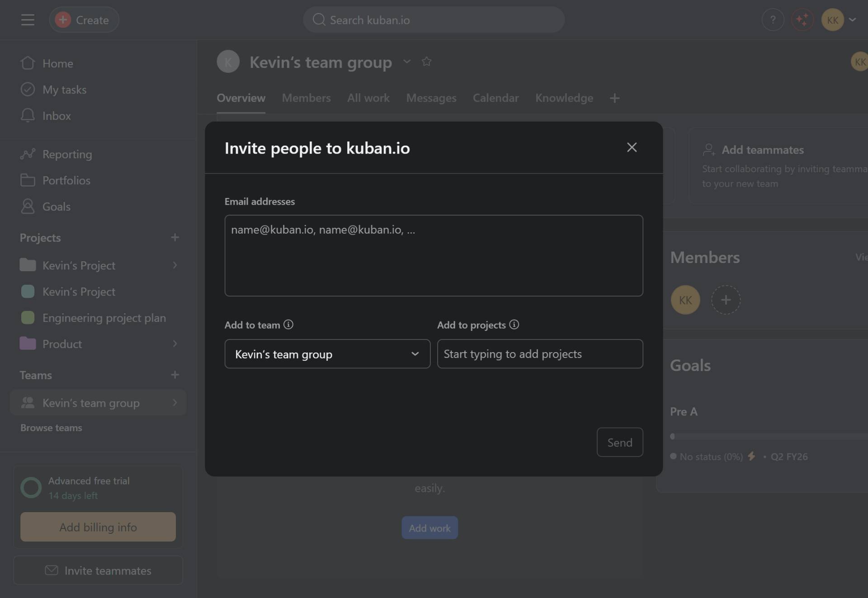Screen dimensions: 868x598
Task: Click the No status (0%) label
Action: (x=711, y=457)
